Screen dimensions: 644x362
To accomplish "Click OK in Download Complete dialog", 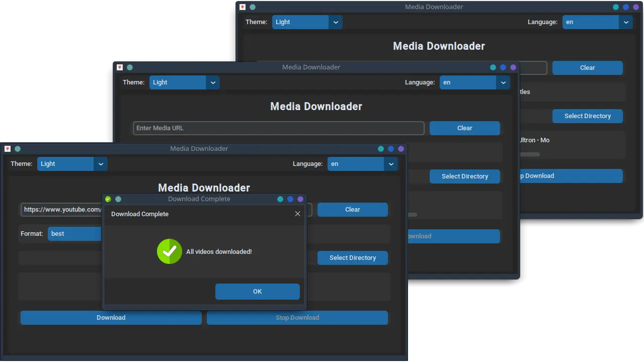I will (x=257, y=292).
